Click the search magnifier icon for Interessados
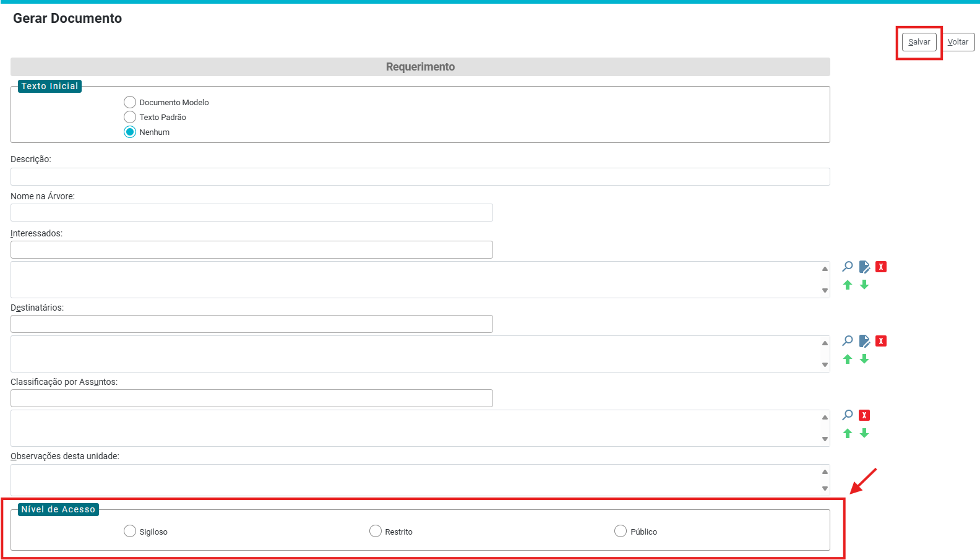This screenshot has height=560, width=980. tap(848, 267)
